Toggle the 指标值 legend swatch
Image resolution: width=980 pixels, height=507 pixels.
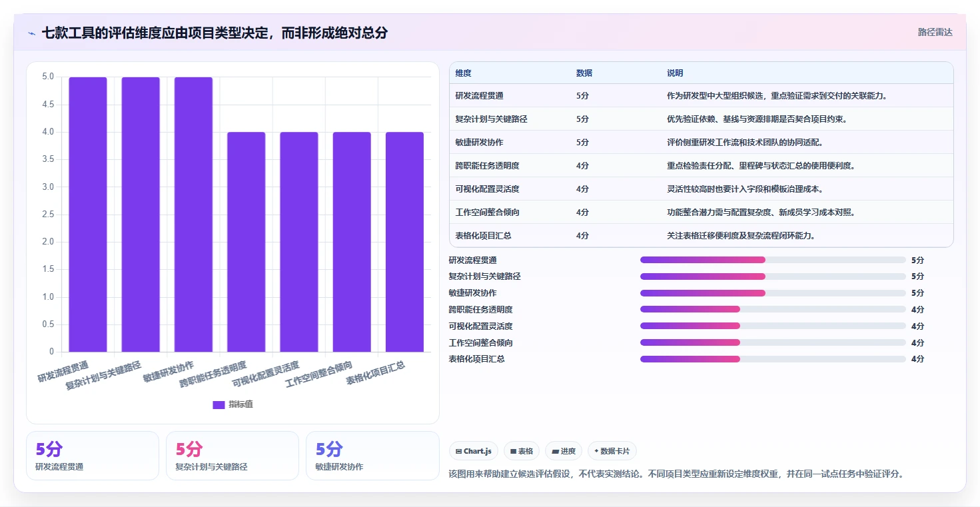(219, 404)
